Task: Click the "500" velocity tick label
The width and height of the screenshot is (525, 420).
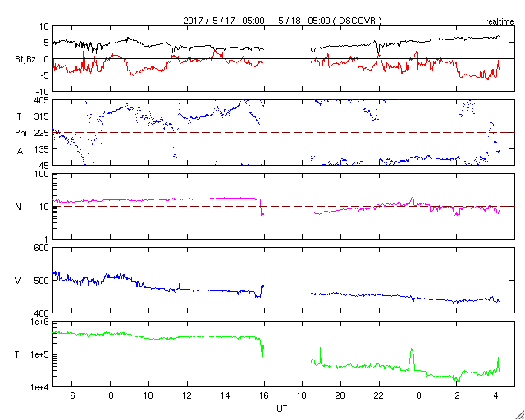Action: [42, 281]
